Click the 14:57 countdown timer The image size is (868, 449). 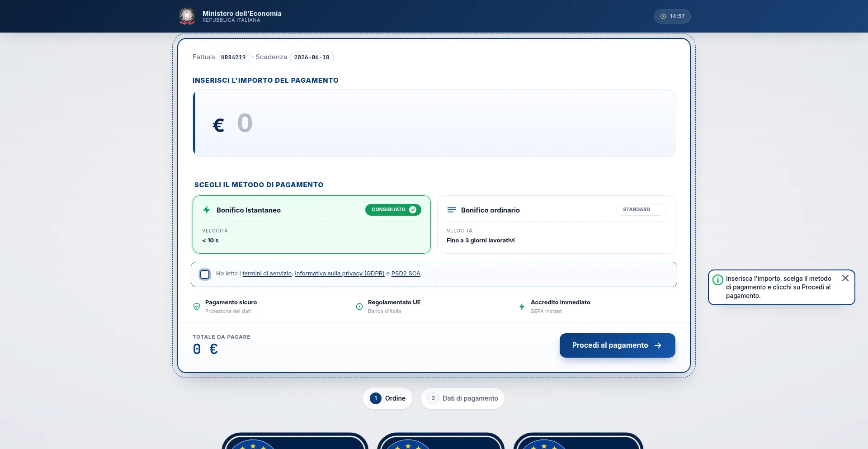[x=672, y=16]
